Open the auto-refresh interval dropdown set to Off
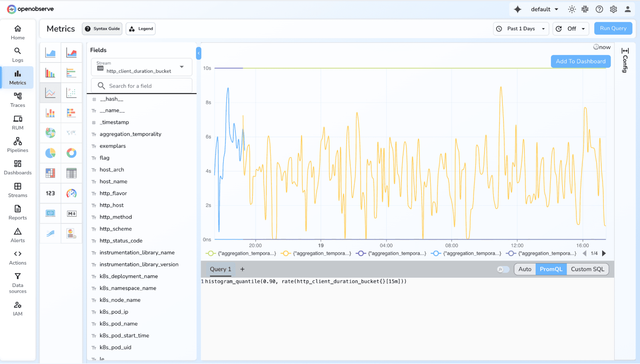Viewport: 640px width, 364px height. coord(571,28)
